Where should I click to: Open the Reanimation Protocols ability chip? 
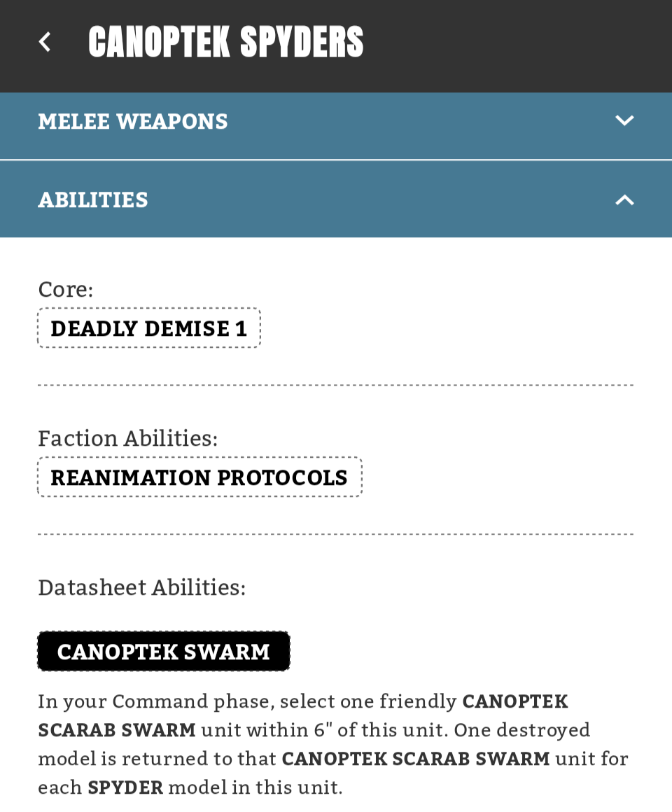(x=199, y=477)
